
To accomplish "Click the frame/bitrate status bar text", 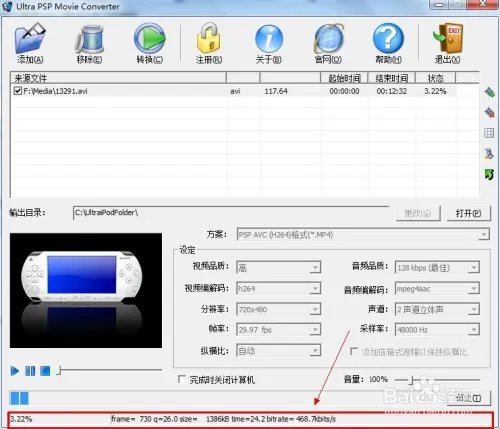I will 223,419.
